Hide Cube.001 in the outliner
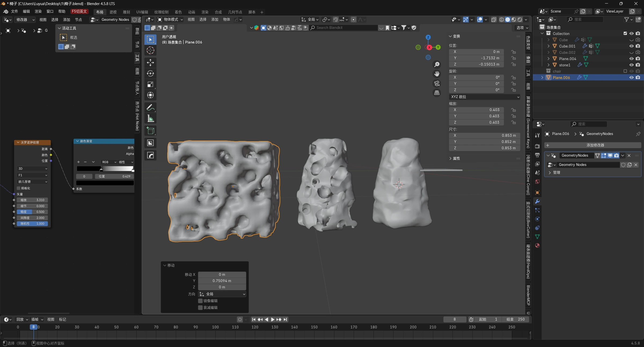The width and height of the screenshot is (644, 347). pos(631,46)
